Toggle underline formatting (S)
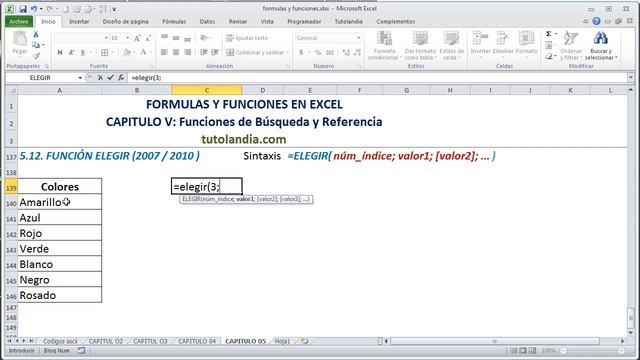Image resolution: width=640 pixels, height=360 pixels. tap(83, 52)
